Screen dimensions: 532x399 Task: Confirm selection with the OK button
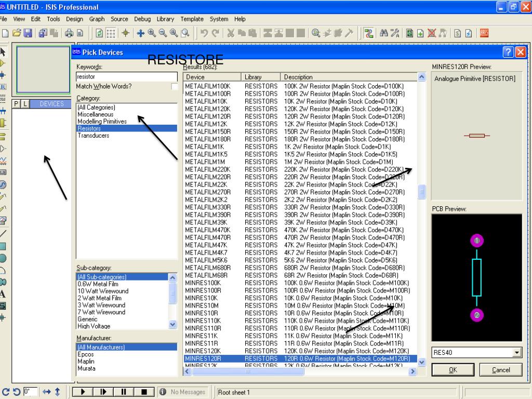coord(453,370)
